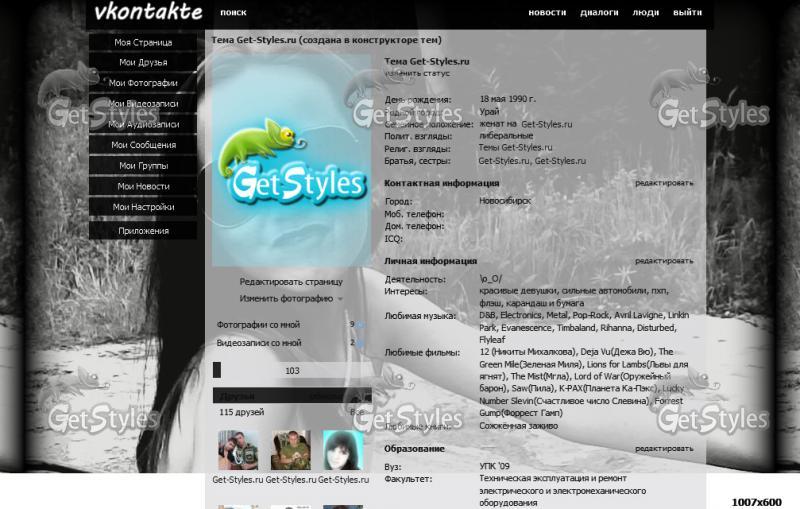Open Мои Аудиозаписи from the sidebar
The width and height of the screenshot is (800, 509).
pyautogui.click(x=143, y=125)
